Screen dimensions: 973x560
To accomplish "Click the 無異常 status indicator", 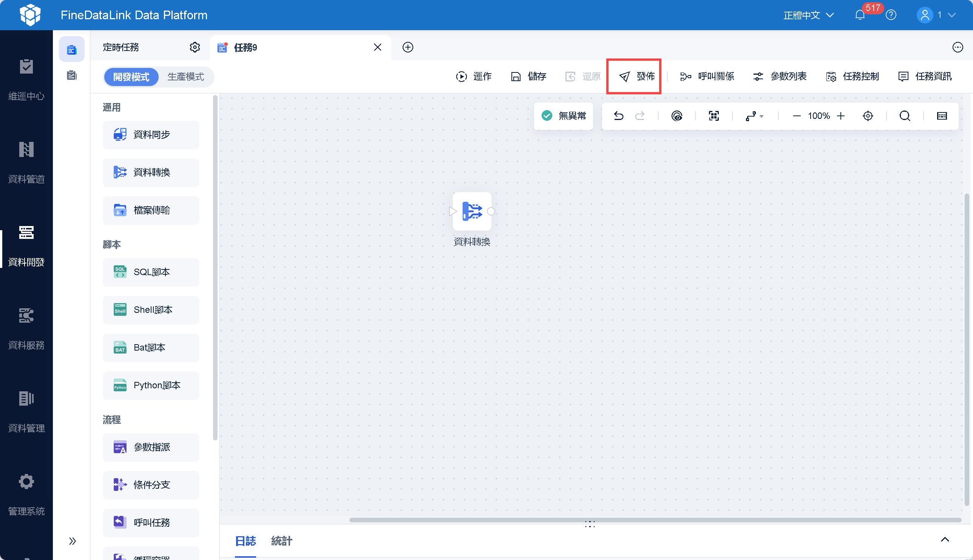I will click(x=564, y=116).
